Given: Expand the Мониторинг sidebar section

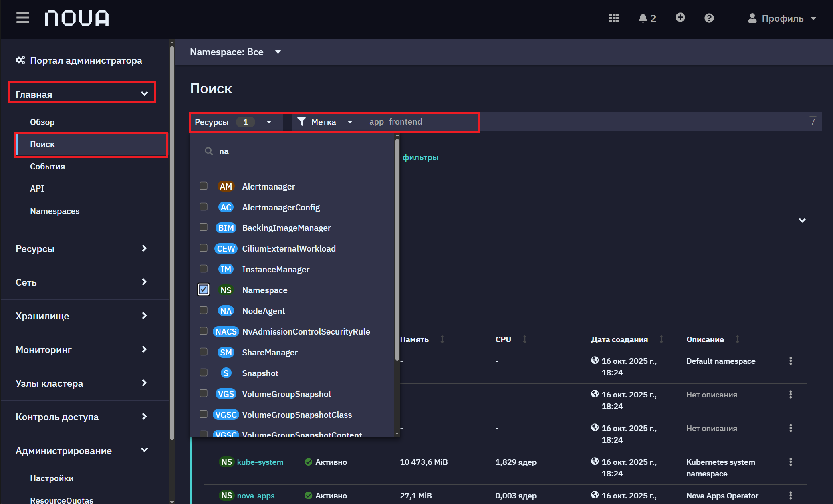Looking at the screenshot, I should coord(82,350).
